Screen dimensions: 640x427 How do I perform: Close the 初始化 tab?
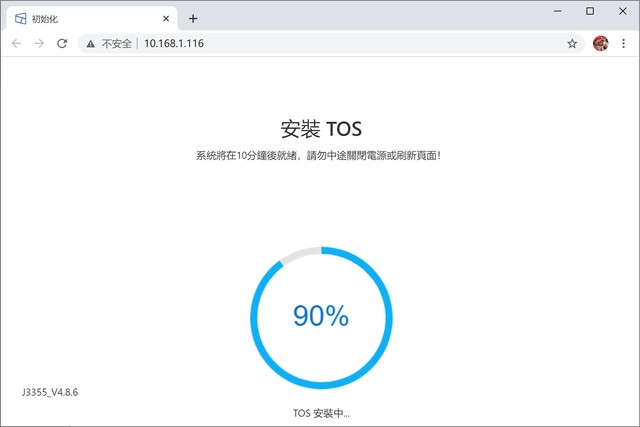pyautogui.click(x=166, y=18)
